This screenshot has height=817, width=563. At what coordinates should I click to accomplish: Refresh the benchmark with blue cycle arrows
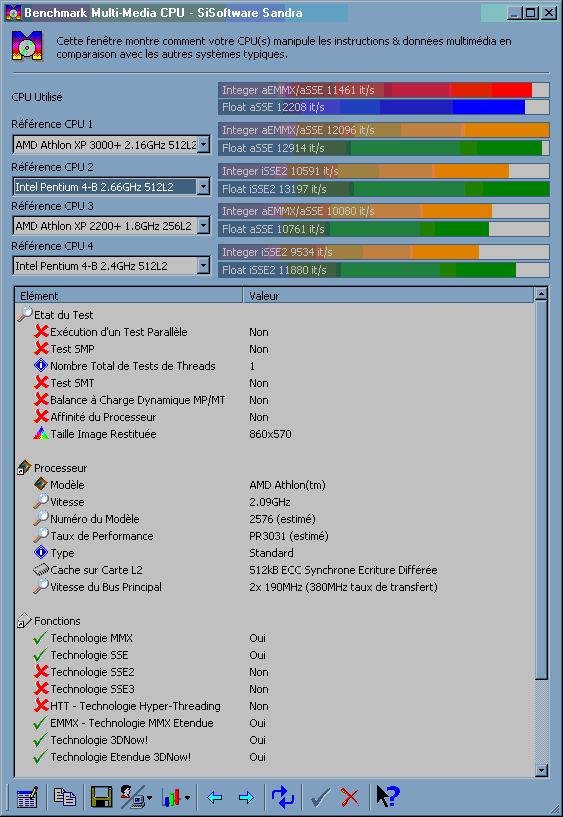click(283, 797)
